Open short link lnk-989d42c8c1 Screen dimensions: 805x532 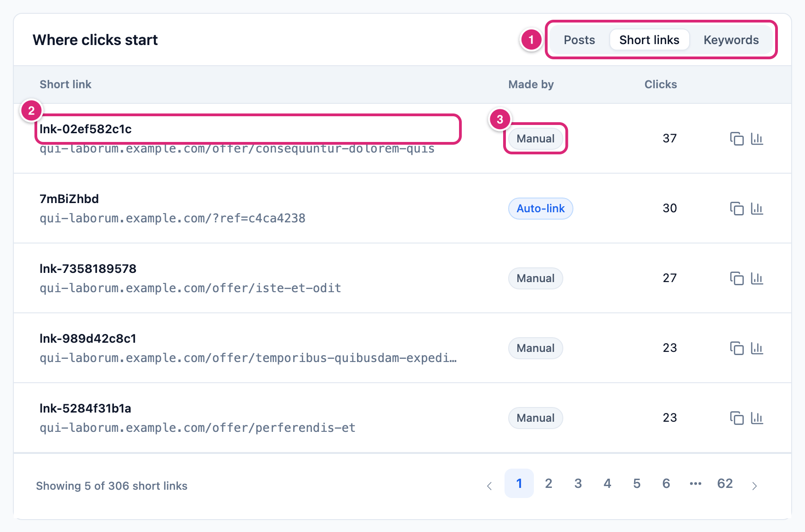click(88, 339)
